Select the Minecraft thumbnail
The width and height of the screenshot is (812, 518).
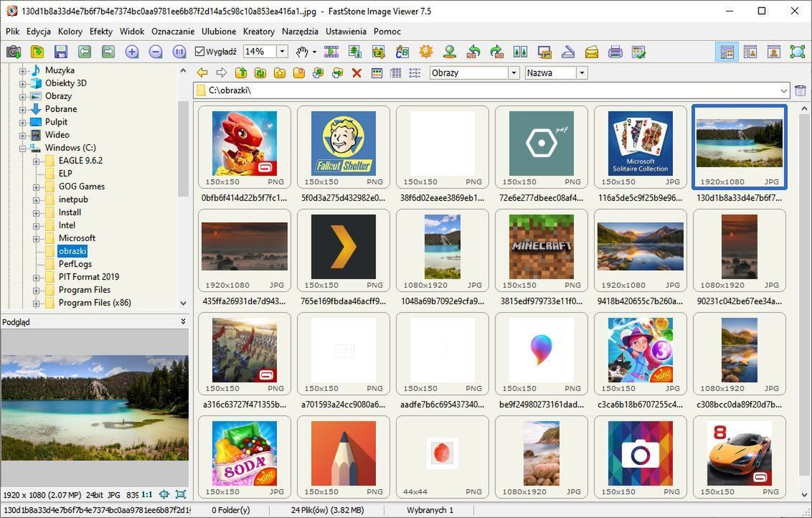click(x=542, y=248)
